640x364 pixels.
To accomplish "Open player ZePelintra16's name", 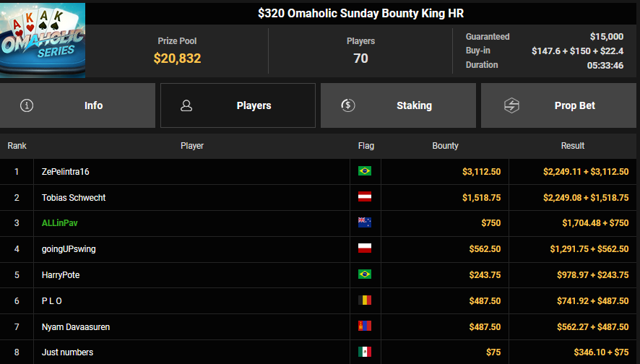I will [66, 172].
